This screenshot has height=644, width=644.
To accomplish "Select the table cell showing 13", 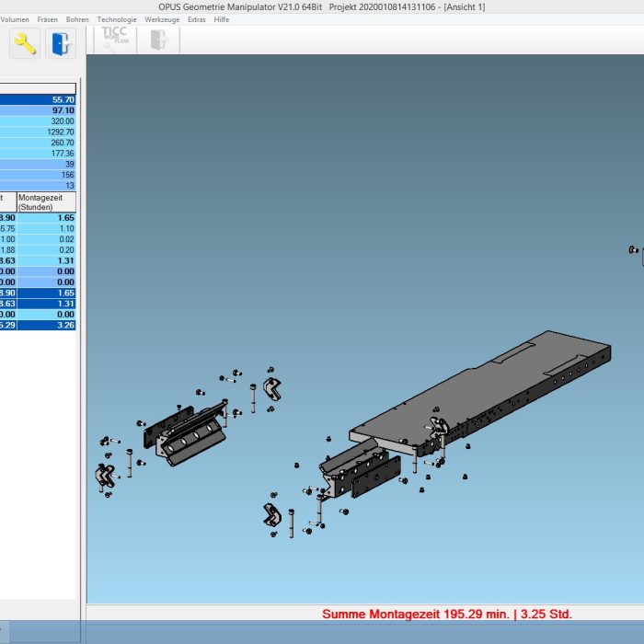I will click(x=38, y=185).
